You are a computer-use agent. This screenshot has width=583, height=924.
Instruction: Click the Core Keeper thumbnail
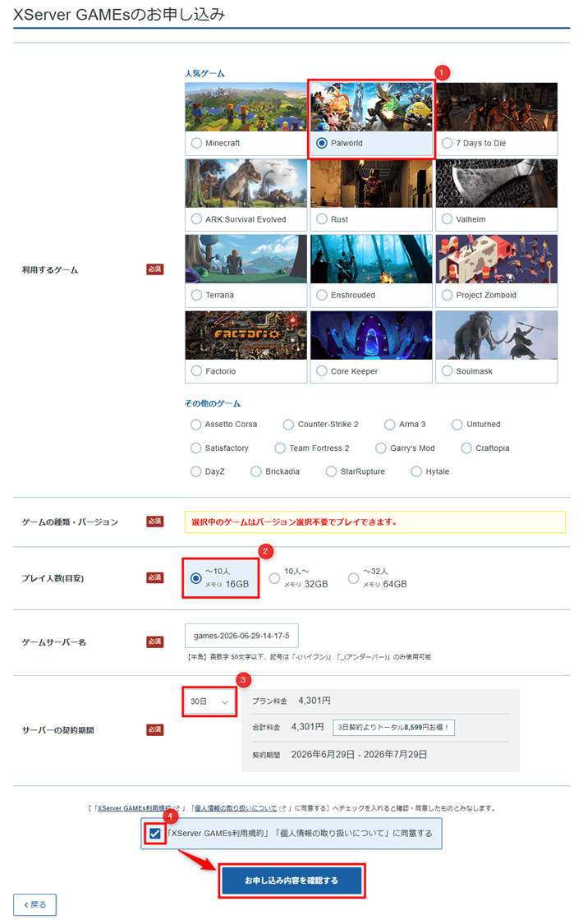371,335
